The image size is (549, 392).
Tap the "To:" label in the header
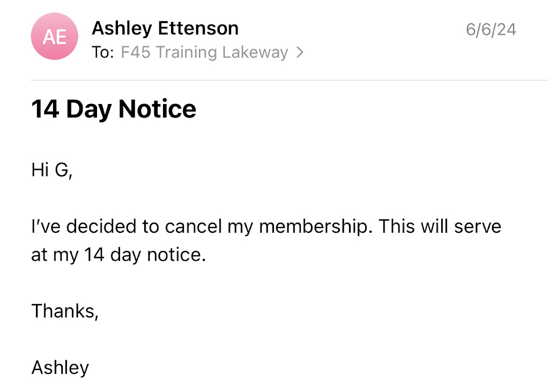(102, 53)
